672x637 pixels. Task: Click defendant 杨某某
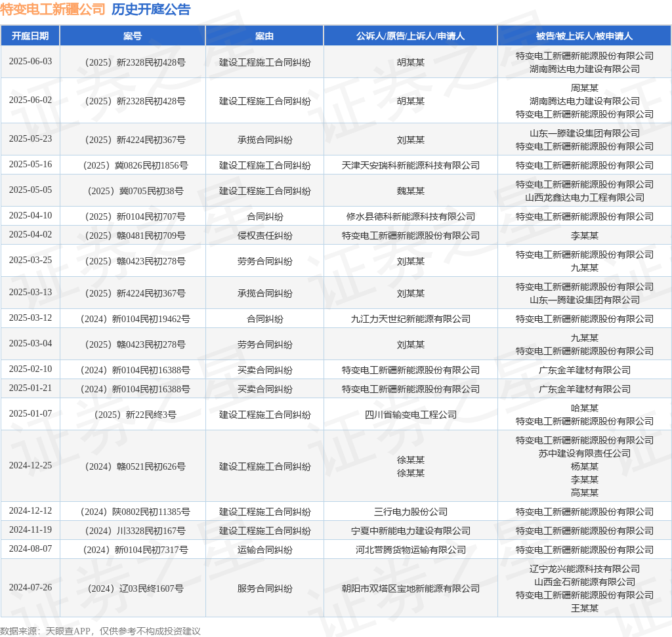[x=585, y=466]
